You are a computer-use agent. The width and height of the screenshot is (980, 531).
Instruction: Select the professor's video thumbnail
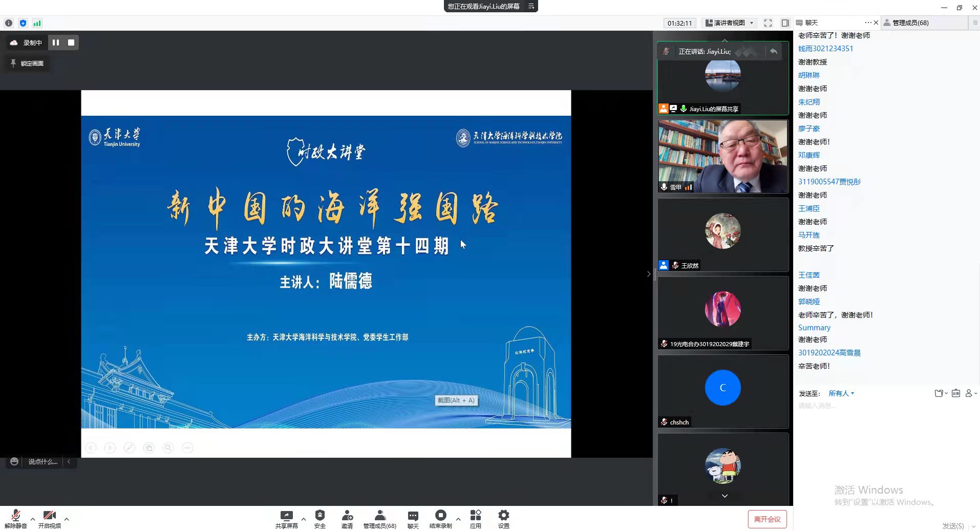tap(722, 156)
